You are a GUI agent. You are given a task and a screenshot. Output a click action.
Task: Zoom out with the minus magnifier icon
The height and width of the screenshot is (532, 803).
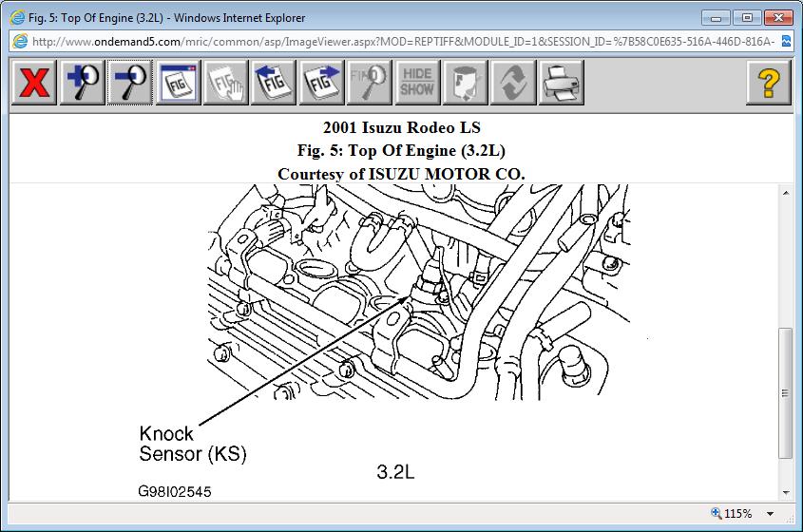coord(130,83)
